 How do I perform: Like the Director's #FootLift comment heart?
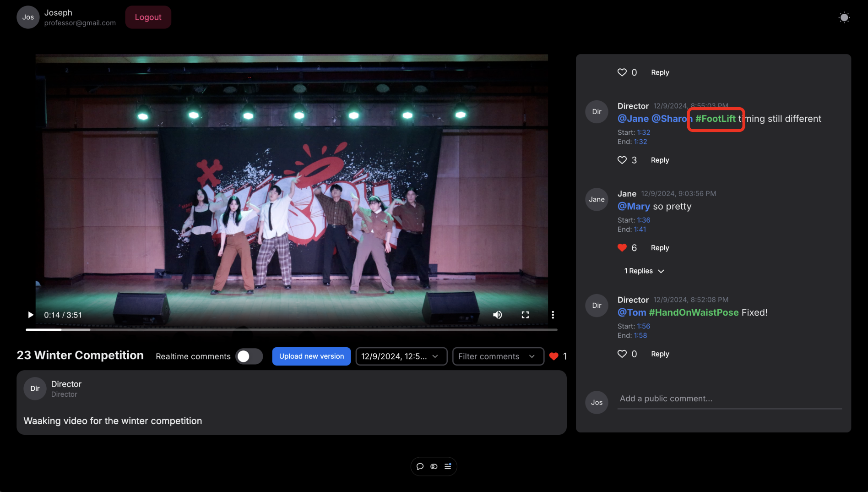(622, 160)
